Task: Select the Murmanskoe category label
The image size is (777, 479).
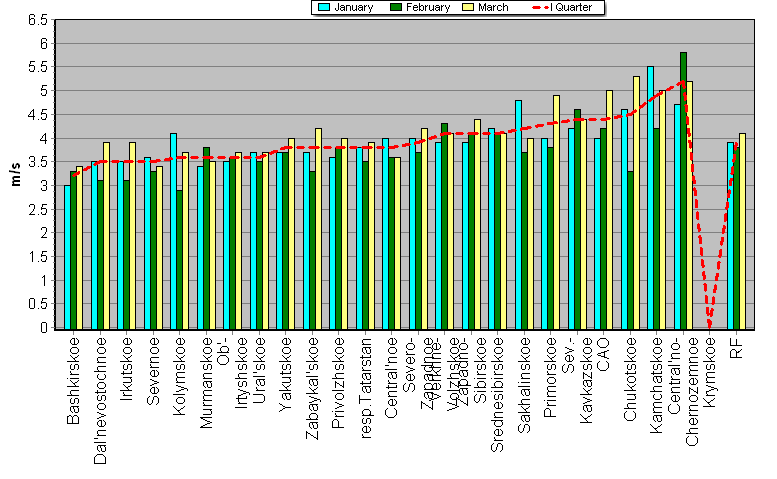Action: coord(206,383)
